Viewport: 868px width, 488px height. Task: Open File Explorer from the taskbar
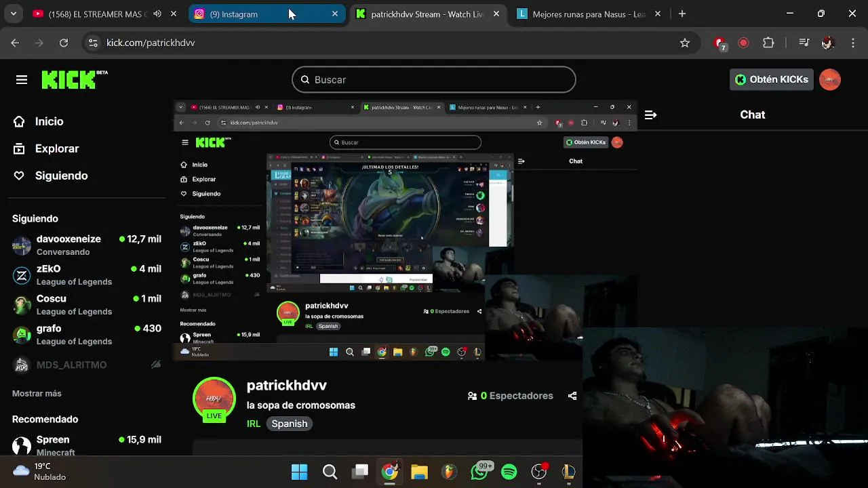[420, 472]
